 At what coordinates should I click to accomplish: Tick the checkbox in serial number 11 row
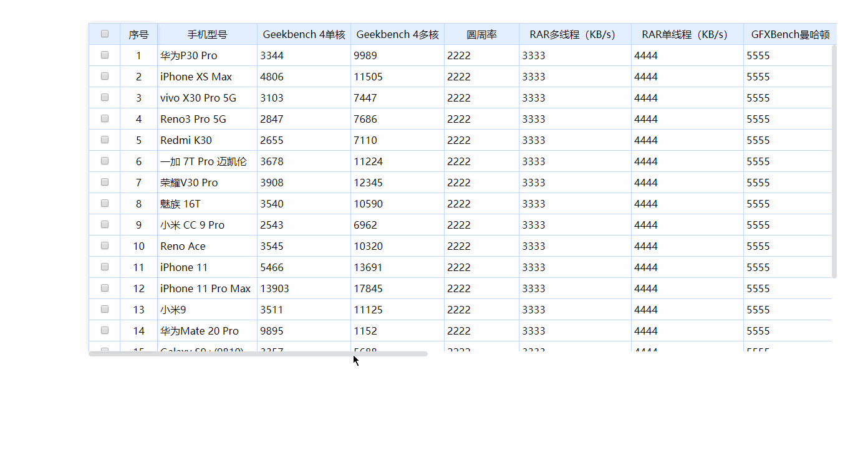click(x=105, y=267)
